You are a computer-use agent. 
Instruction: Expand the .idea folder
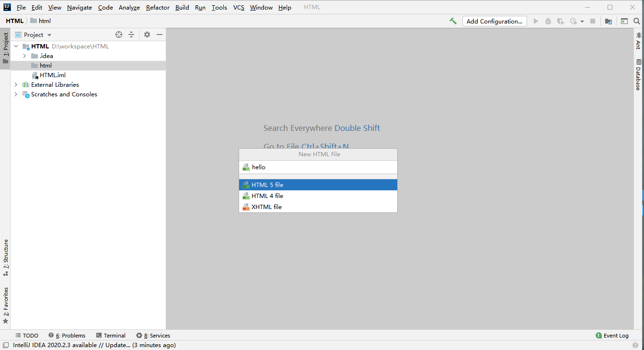[24, 56]
